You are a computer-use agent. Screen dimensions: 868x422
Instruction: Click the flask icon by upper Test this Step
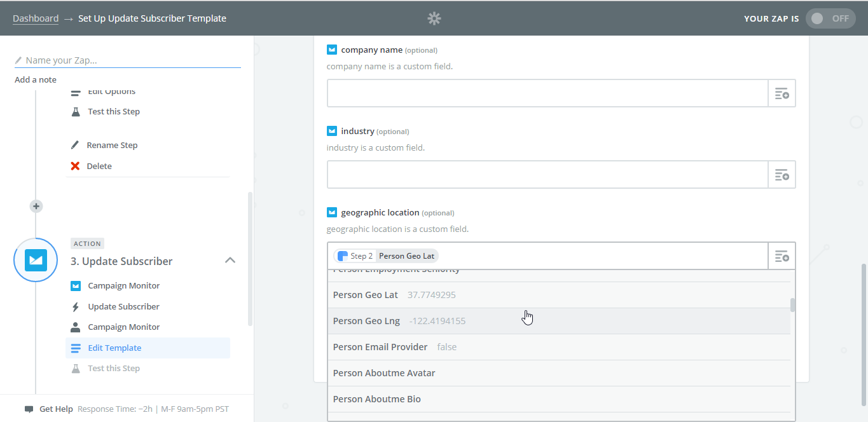coord(76,111)
